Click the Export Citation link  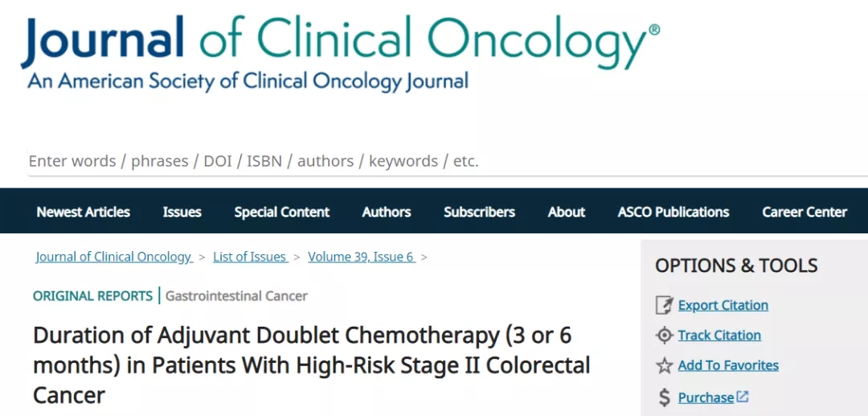(723, 306)
